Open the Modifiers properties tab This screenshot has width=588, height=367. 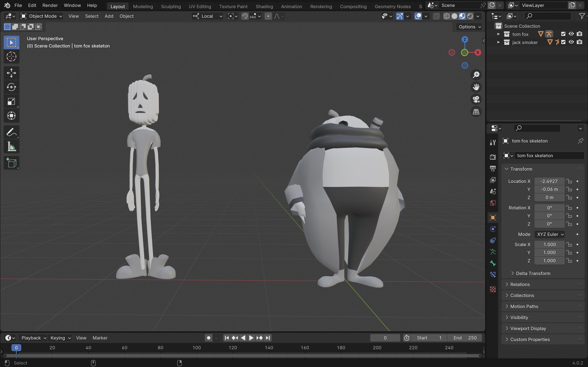(493, 229)
